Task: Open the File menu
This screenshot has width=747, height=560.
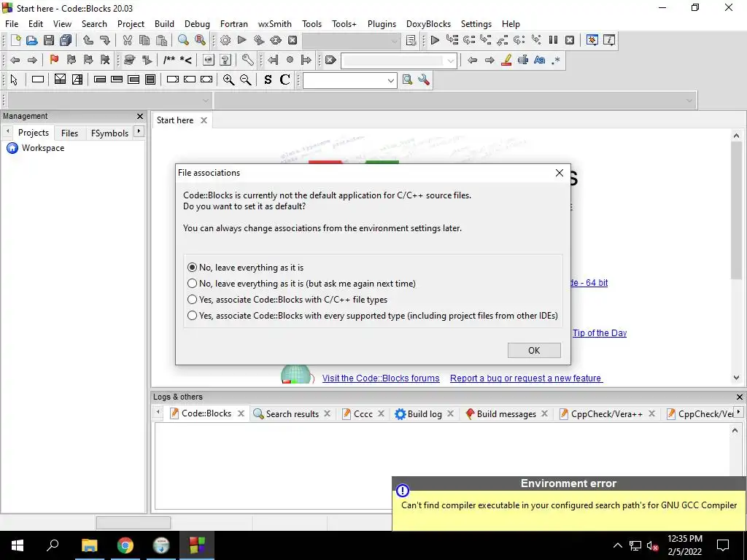Action: point(12,24)
